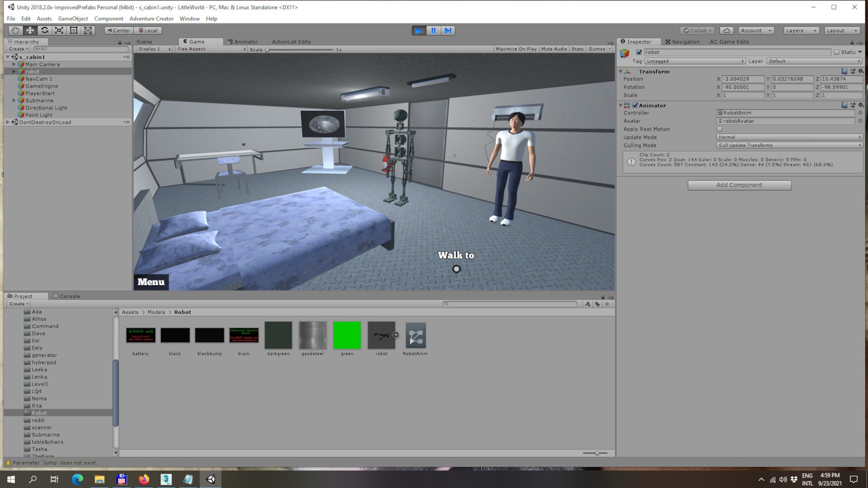
Task: Open the Tag dropdown
Action: pyautogui.click(x=695, y=61)
